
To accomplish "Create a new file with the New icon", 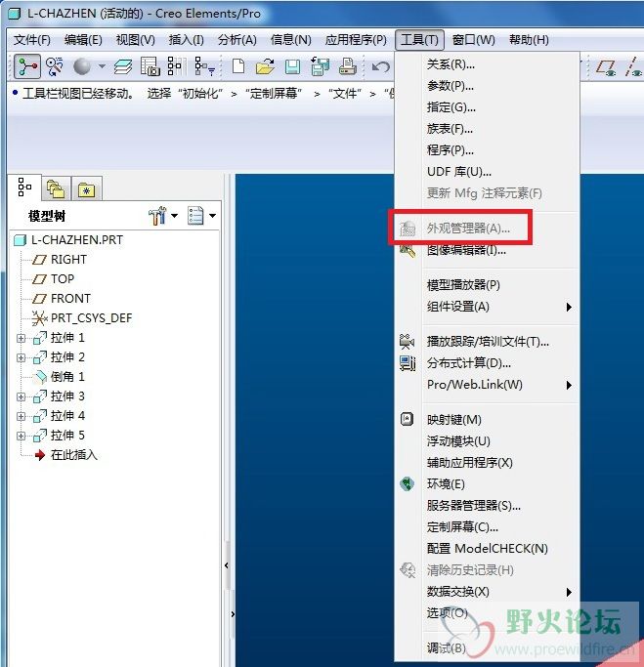I will click(x=238, y=66).
